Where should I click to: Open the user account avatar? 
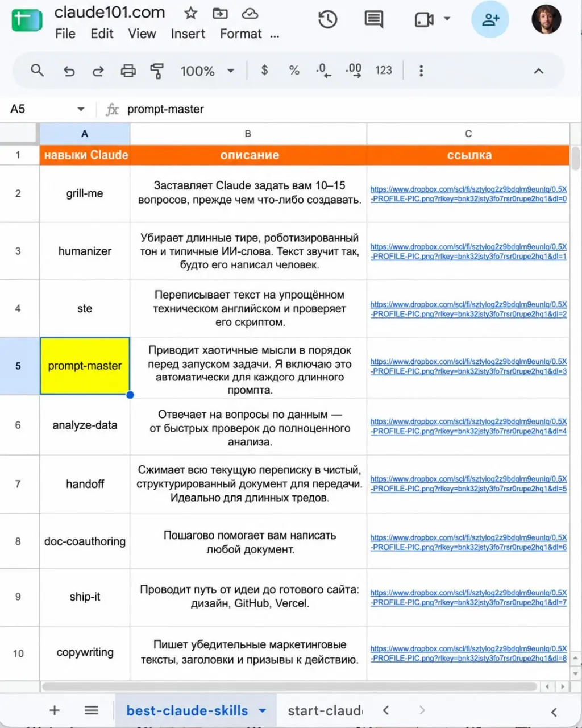point(546,20)
